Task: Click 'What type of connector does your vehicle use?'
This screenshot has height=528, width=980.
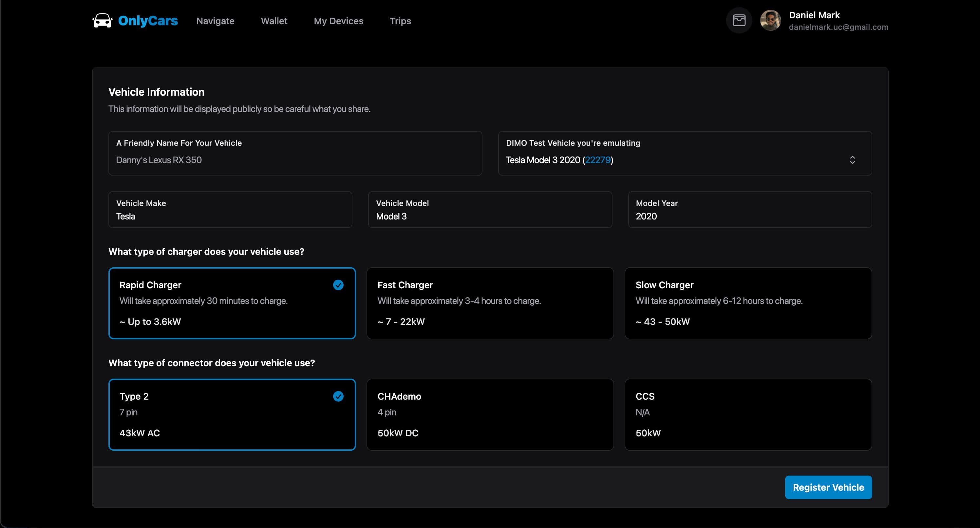Action: [212, 363]
